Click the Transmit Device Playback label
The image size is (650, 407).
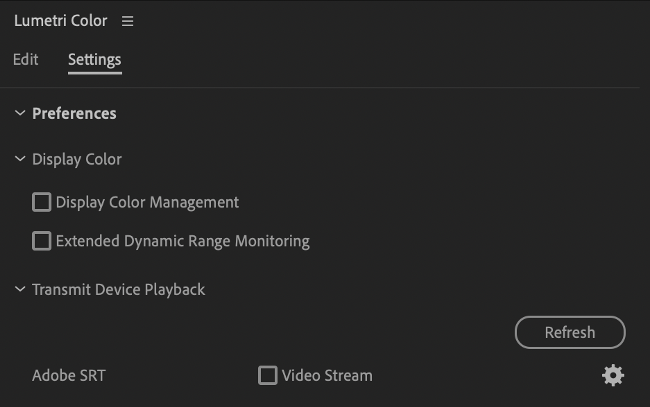pos(118,290)
